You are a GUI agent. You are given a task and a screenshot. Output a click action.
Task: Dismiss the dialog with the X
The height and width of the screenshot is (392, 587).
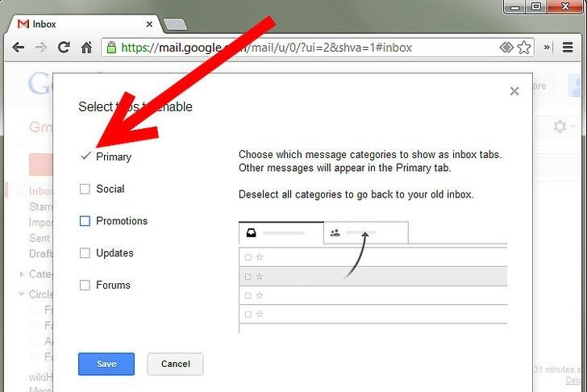514,91
